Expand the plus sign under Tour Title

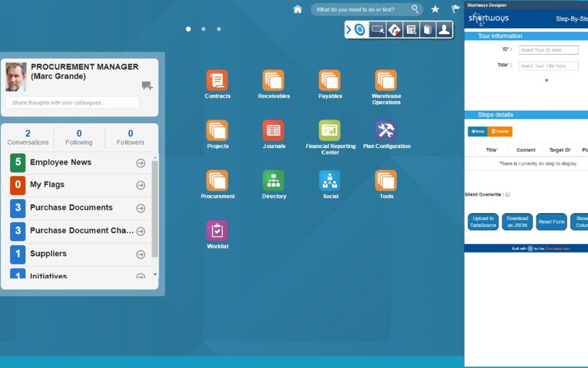[x=547, y=80]
